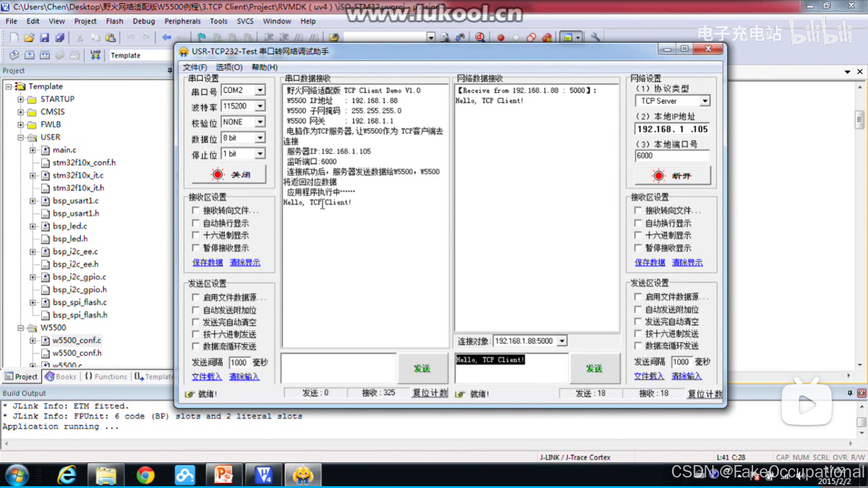The height and width of the screenshot is (488, 868).
Task: Enable serial 启用文件数据源 checkbox on left panel
Action: (196, 297)
